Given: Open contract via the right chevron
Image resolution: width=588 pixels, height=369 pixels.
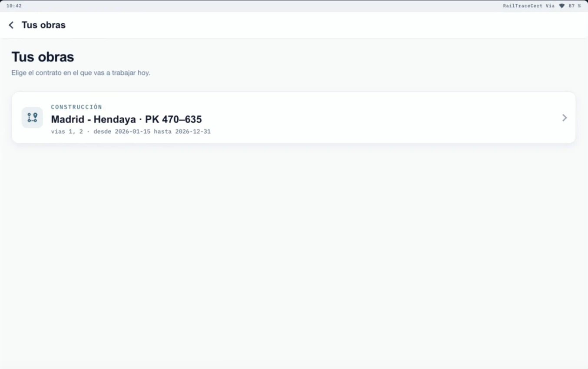Looking at the screenshot, I should 564,118.
